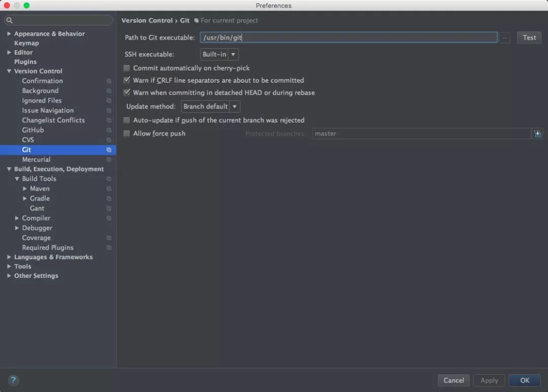Viewport: 548px width, 392px height.
Task: Click project-level icon beside Background
Action: tap(109, 91)
